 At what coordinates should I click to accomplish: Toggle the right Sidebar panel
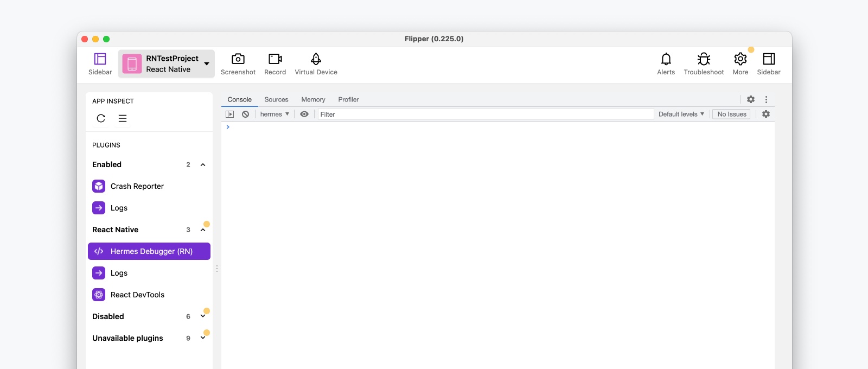(x=768, y=59)
